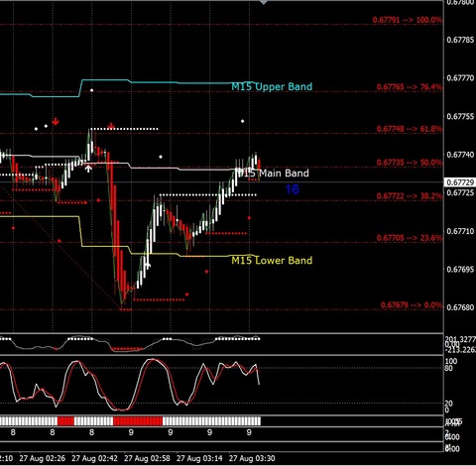Click the 27 Aug 02:26 time label
Viewport: 476px width, 466px height.
(x=42, y=458)
